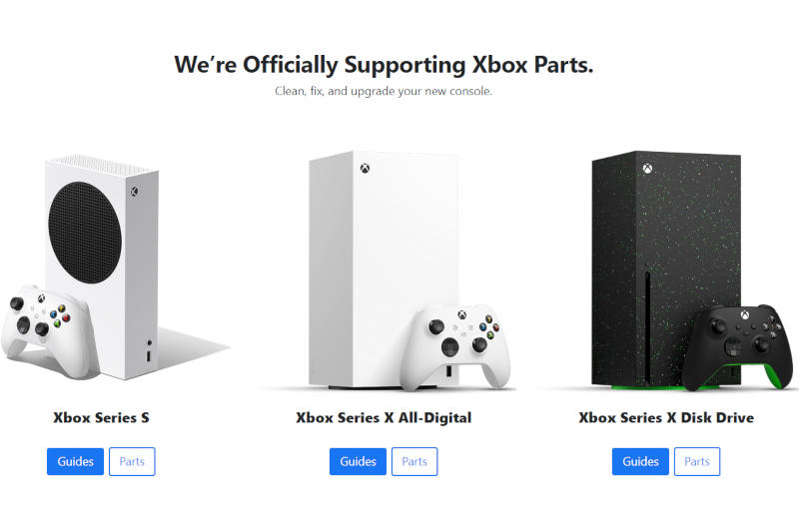Click the Xbox Series X All-Digital title
Screen dimensions: 799x532
coord(384,417)
